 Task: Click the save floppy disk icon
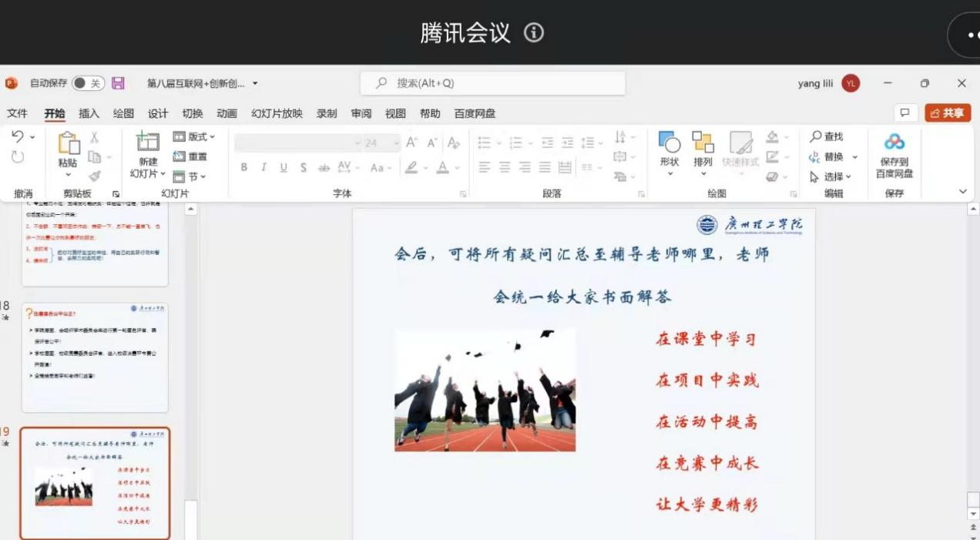(118, 83)
